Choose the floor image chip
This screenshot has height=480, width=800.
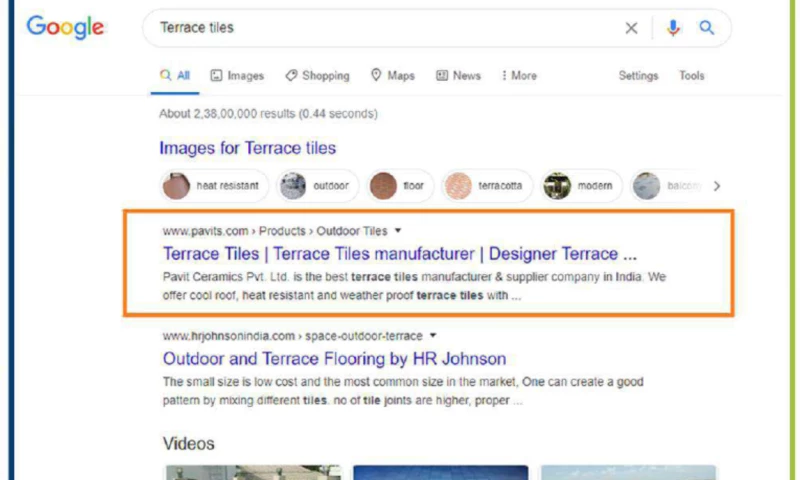[x=397, y=186]
